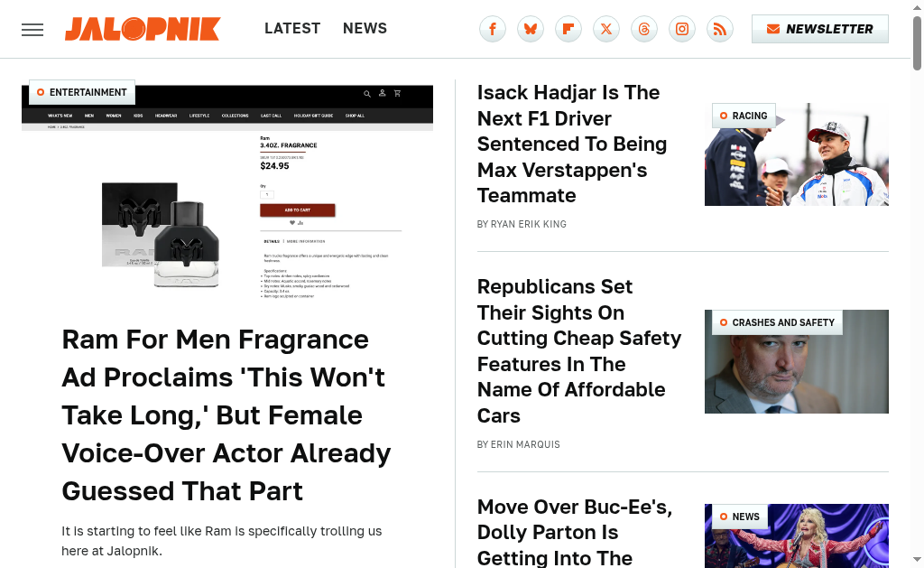Go to the Latest section
Viewport: 924px width, 568px height.
(292, 29)
